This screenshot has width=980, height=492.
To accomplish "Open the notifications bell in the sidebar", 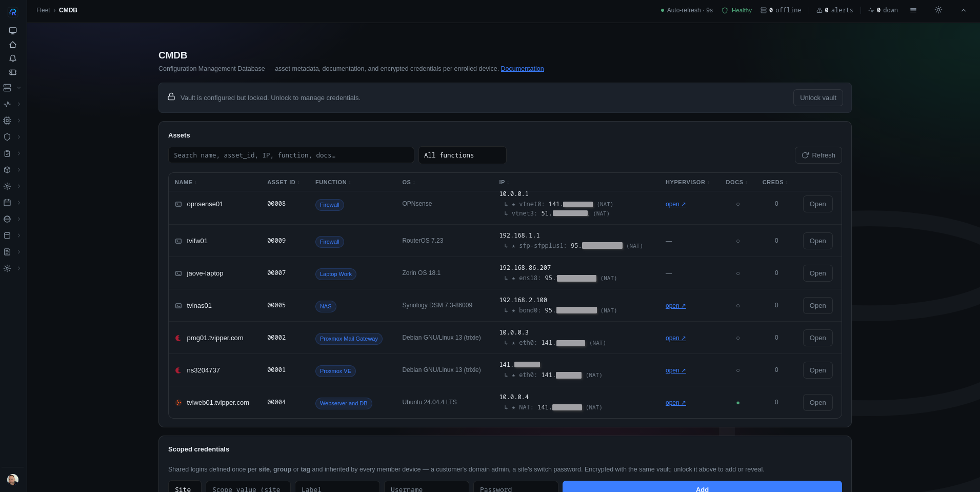I will pyautogui.click(x=13, y=58).
